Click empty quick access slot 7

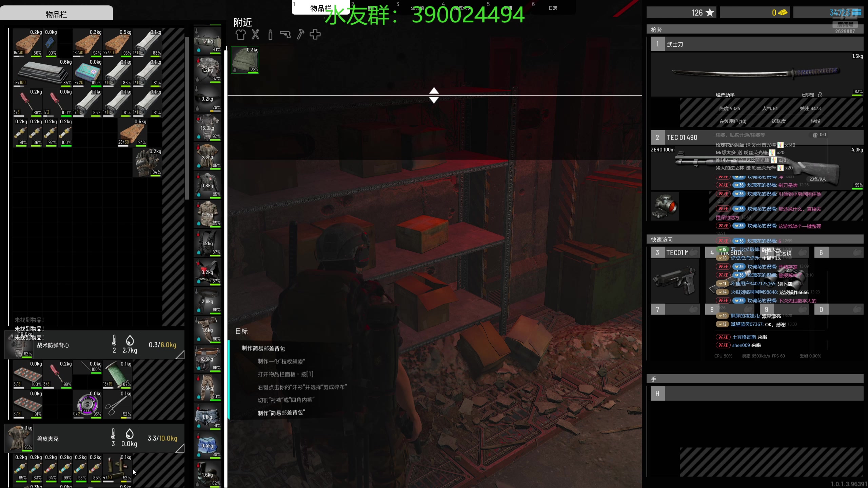(675, 309)
